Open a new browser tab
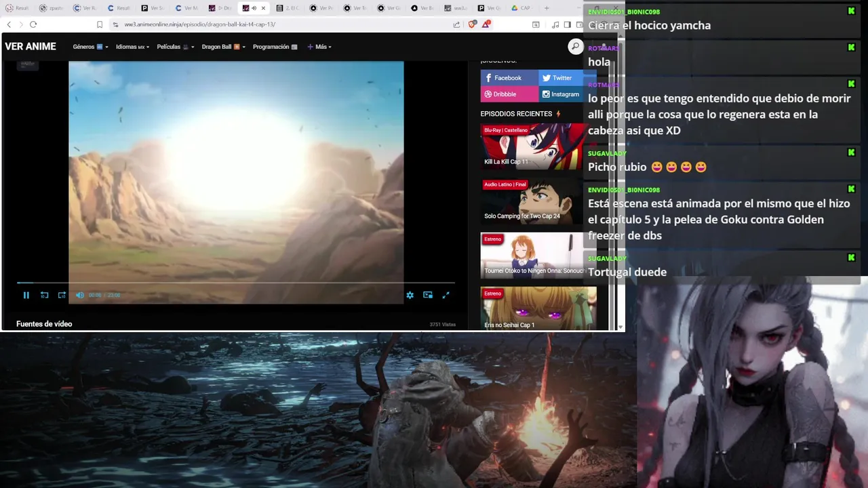Image resolution: width=868 pixels, height=488 pixels. point(547,8)
